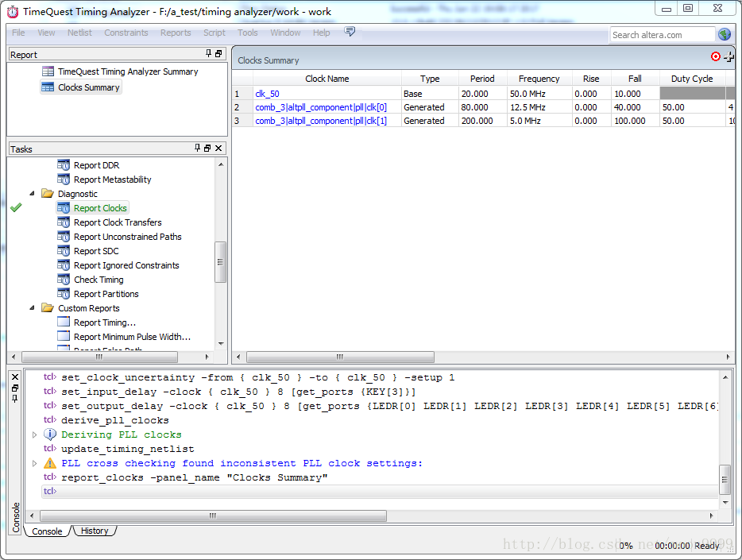Select TimeQuest Timing Analyzer Summary report
Screen dimensions: 742x560
(128, 71)
